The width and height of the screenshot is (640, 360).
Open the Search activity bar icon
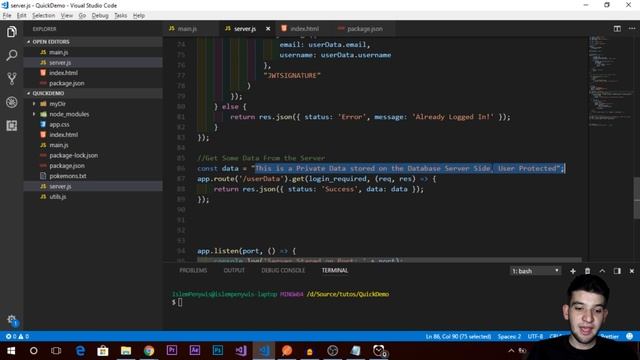pos(11,55)
